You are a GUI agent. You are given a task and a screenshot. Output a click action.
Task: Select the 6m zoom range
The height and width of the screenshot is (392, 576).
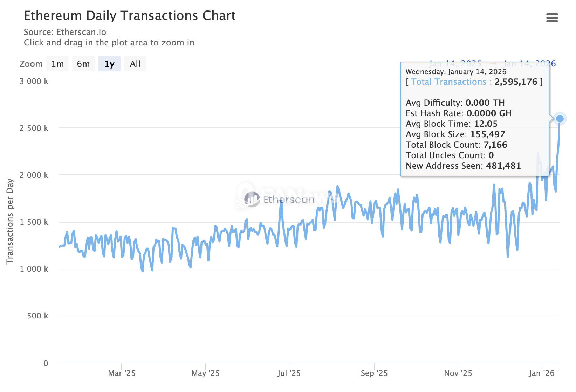coord(83,64)
